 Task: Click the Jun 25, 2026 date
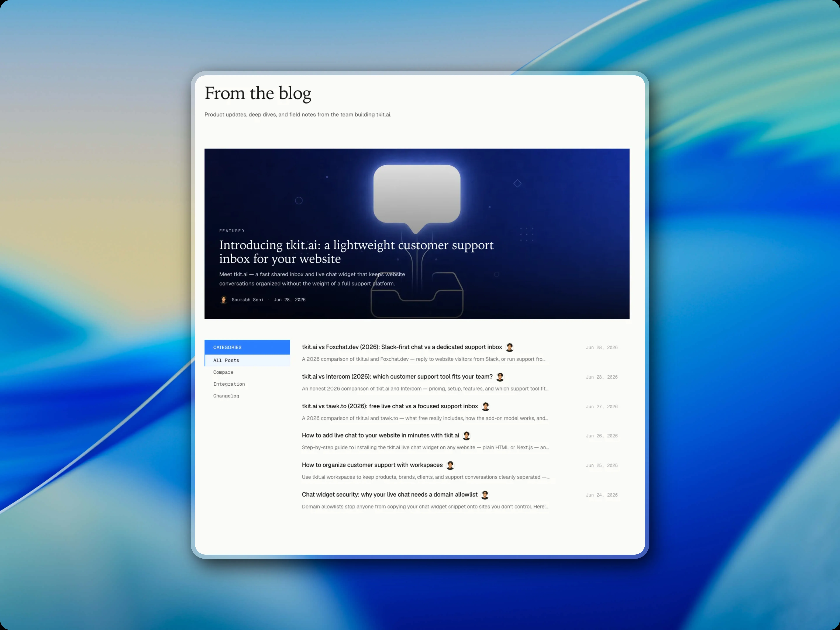pos(602,466)
